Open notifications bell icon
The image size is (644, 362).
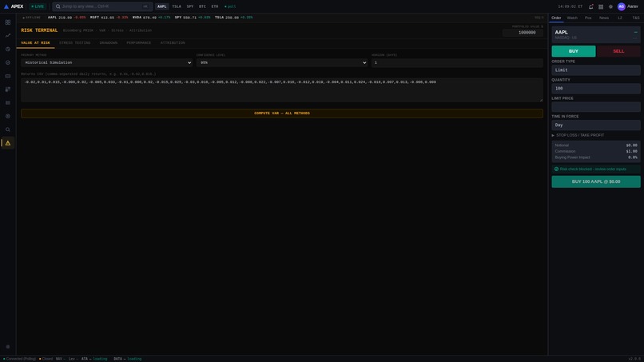click(x=591, y=6)
